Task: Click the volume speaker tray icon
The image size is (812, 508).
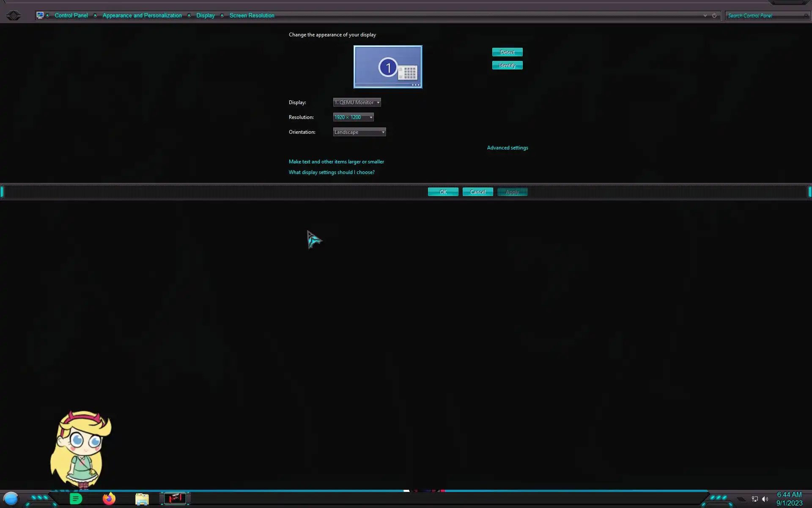Action: pos(765,499)
